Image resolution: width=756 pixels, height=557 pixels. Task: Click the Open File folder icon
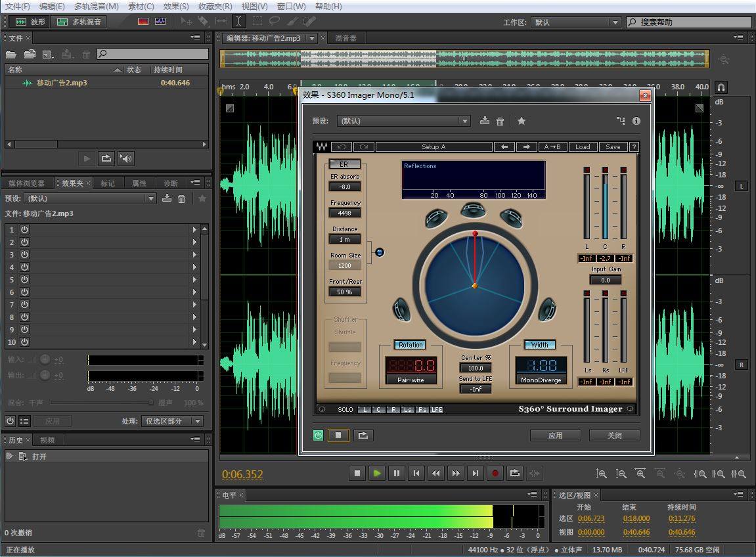[x=11, y=55]
